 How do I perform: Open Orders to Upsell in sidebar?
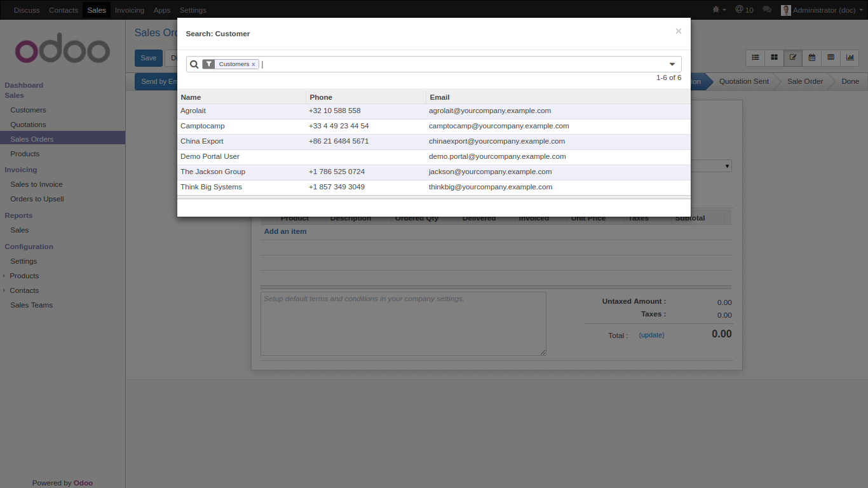(37, 199)
